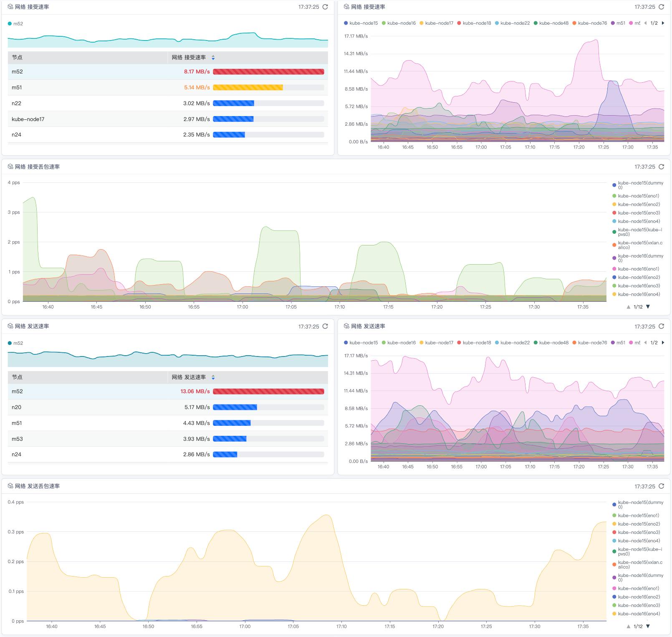Toggle kube-node15 series in receive rate legend
The image size is (672, 637).
pos(361,23)
